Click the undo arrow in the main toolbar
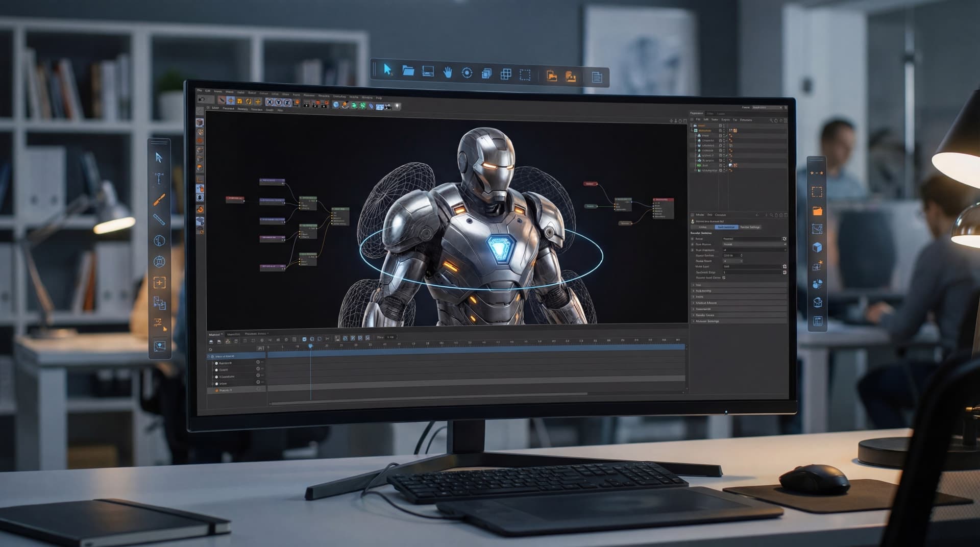 tap(202, 100)
